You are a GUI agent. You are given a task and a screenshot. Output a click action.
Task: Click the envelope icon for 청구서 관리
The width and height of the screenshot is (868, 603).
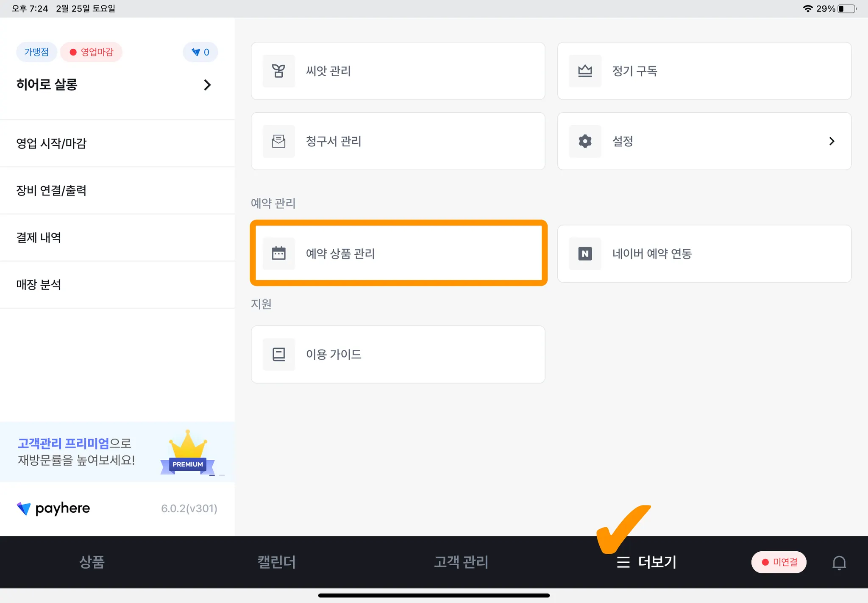(278, 141)
